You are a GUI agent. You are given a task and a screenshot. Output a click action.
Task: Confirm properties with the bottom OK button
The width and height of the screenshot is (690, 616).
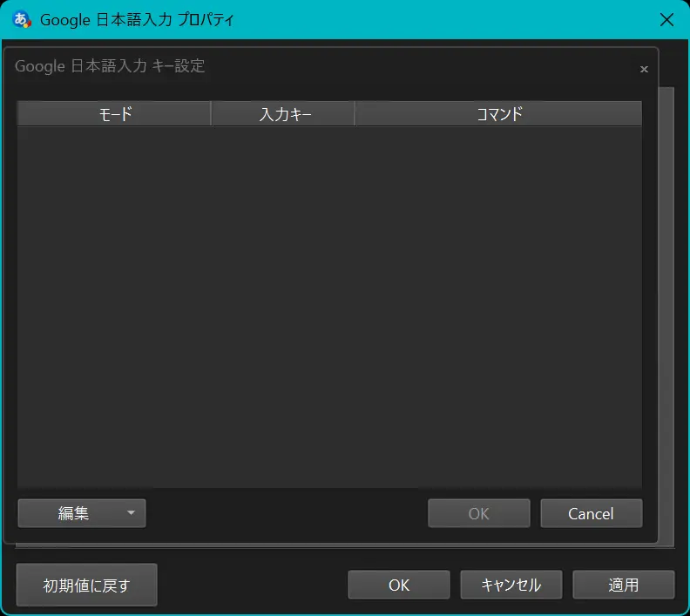(x=399, y=585)
